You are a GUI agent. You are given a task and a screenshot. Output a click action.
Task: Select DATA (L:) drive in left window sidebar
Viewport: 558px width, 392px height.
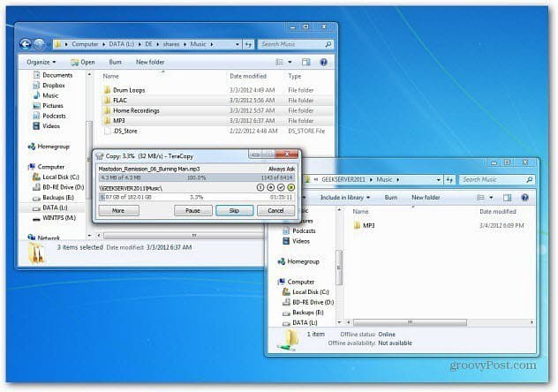(x=50, y=207)
